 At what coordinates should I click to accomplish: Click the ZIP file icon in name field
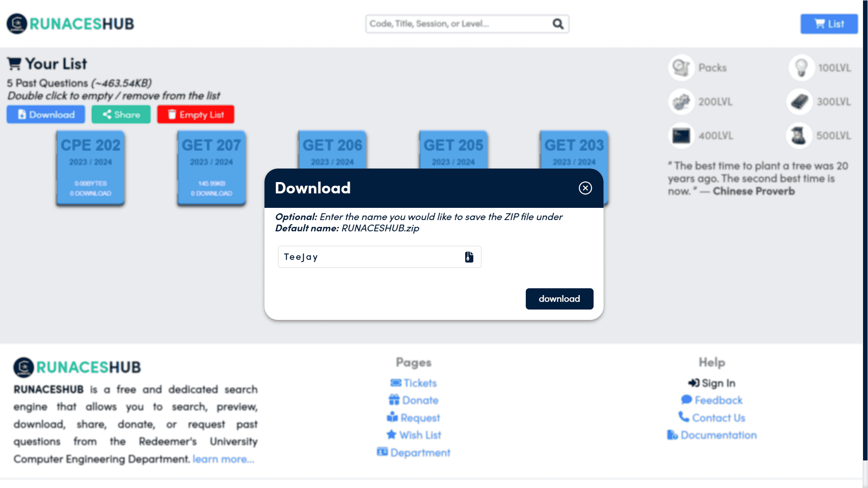[469, 257]
